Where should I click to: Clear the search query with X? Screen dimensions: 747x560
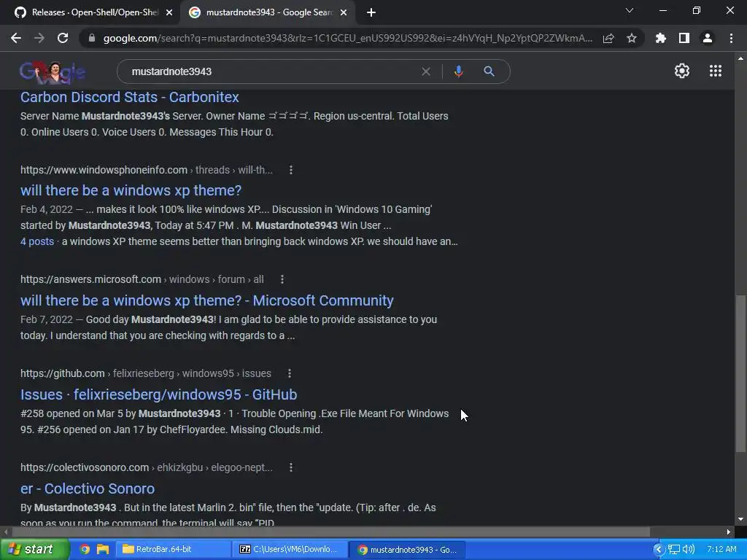pos(426,71)
